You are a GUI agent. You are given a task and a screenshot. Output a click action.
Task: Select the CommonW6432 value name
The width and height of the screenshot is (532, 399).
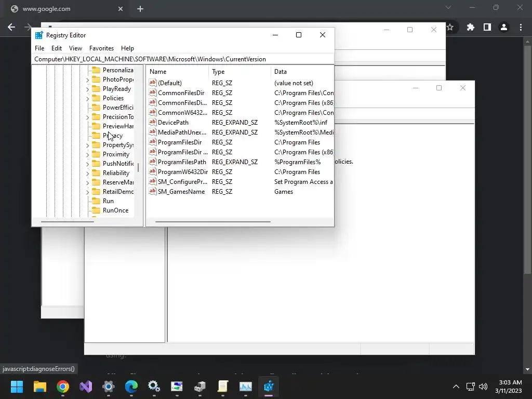[x=182, y=112]
